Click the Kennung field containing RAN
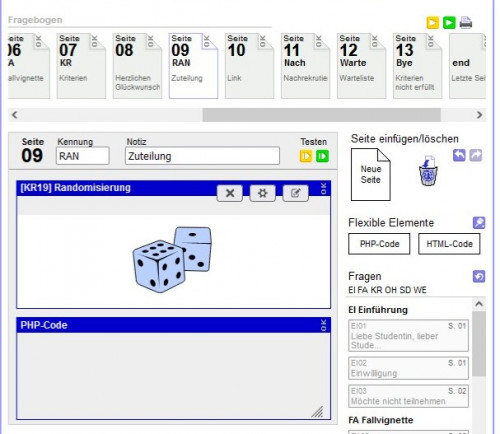Image resolution: width=500 pixels, height=434 pixels. (83, 156)
